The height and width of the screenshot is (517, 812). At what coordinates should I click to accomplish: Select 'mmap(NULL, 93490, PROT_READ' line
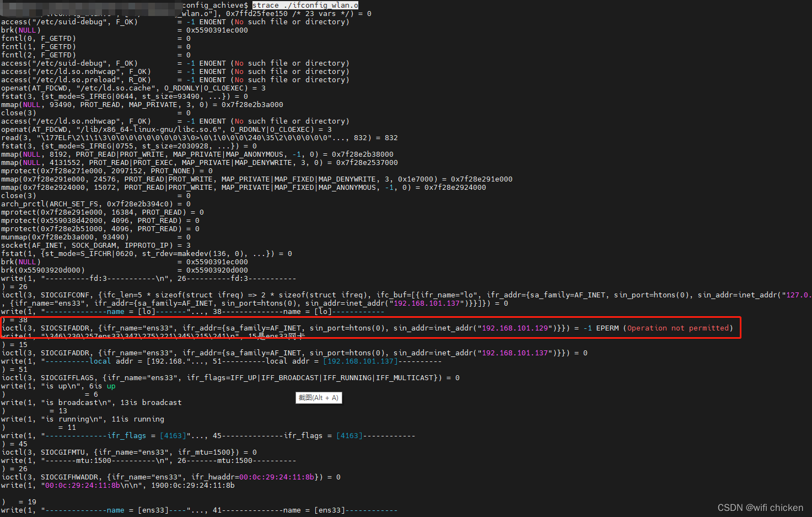(x=142, y=105)
